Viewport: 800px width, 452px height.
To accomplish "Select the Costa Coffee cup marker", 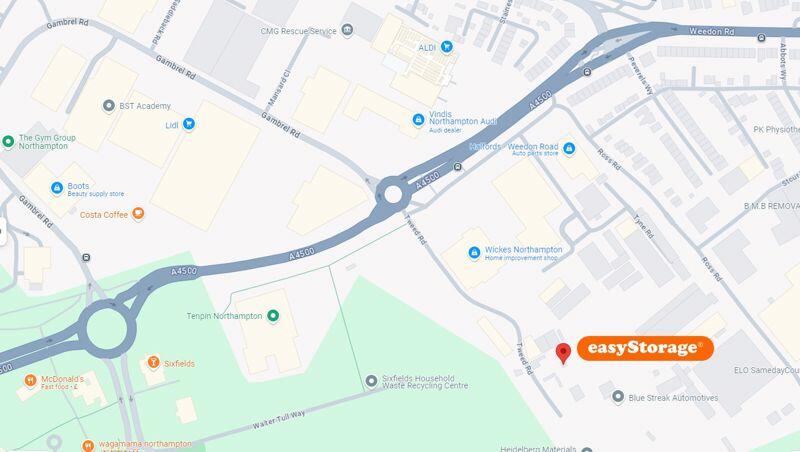I will (x=138, y=214).
